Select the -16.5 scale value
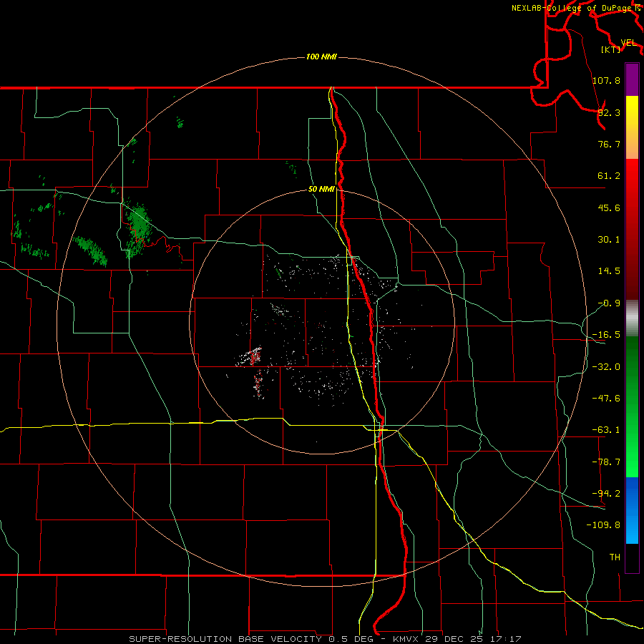Screen dimensions: 644x644 [606, 335]
